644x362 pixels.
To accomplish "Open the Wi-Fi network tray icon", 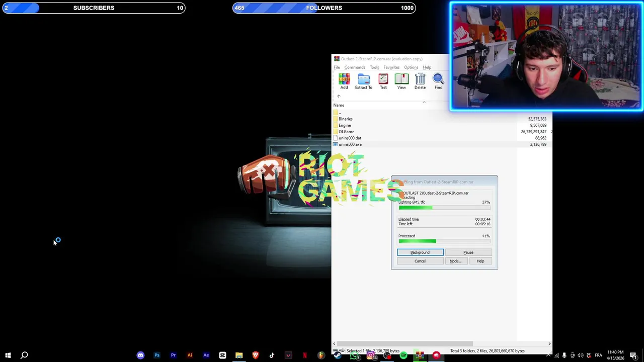I will pos(556,355).
